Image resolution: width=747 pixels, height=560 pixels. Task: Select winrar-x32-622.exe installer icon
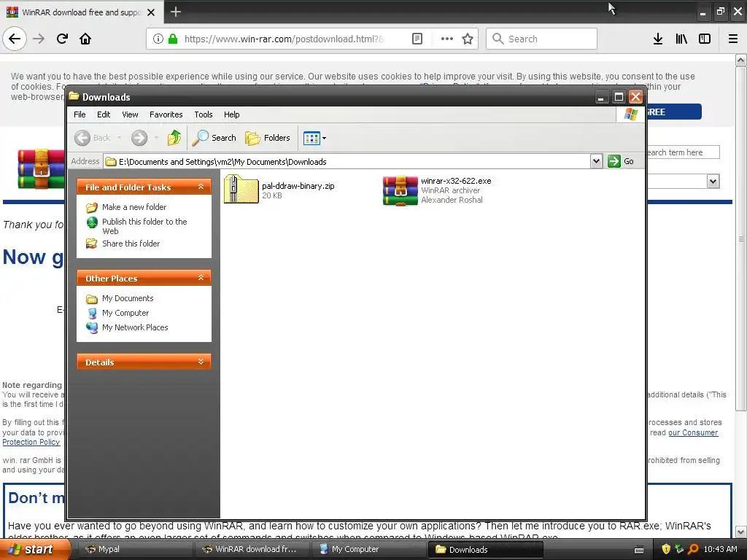click(400, 190)
